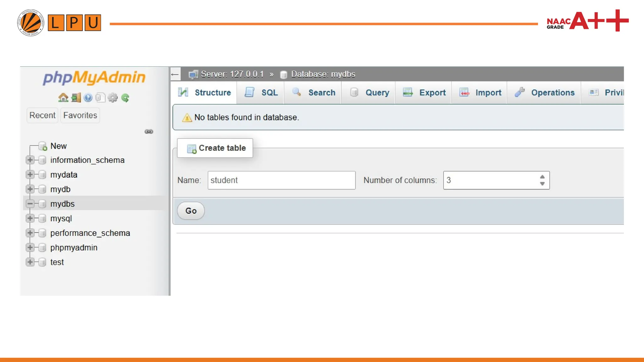The image size is (644, 362).
Task: Open the phpMyAdmin documentation help icon
Action: (88, 98)
